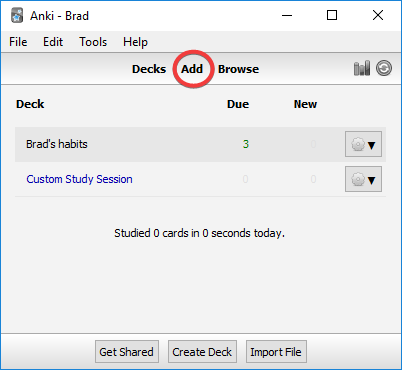Click the sync circular arrows icon
The height and width of the screenshot is (370, 402).
(384, 68)
